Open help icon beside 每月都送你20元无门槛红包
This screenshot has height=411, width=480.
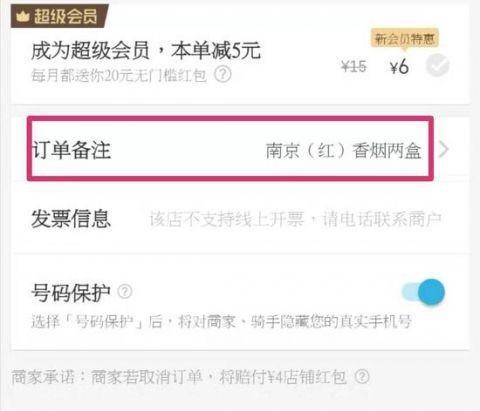click(222, 74)
